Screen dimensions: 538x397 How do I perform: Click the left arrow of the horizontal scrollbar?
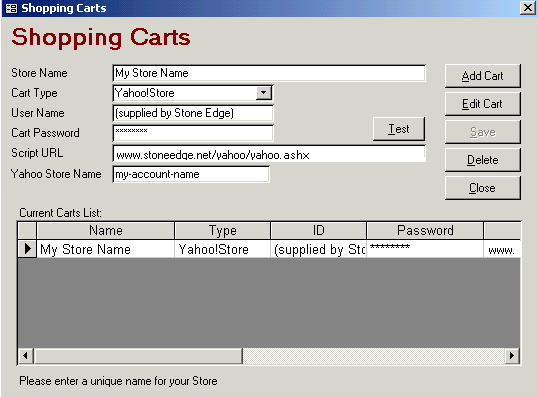coord(25,356)
